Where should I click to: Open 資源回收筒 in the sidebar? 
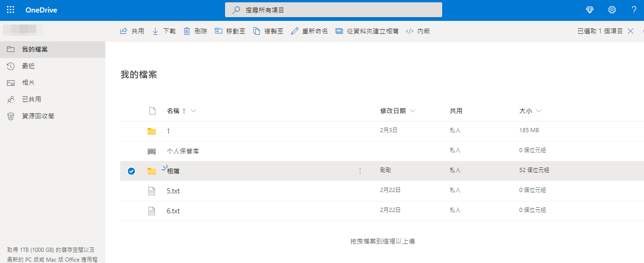coord(38,116)
